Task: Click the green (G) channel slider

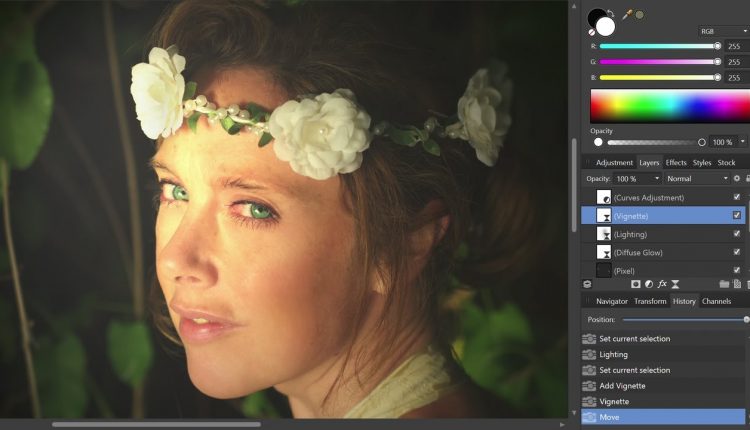Action: [660, 62]
